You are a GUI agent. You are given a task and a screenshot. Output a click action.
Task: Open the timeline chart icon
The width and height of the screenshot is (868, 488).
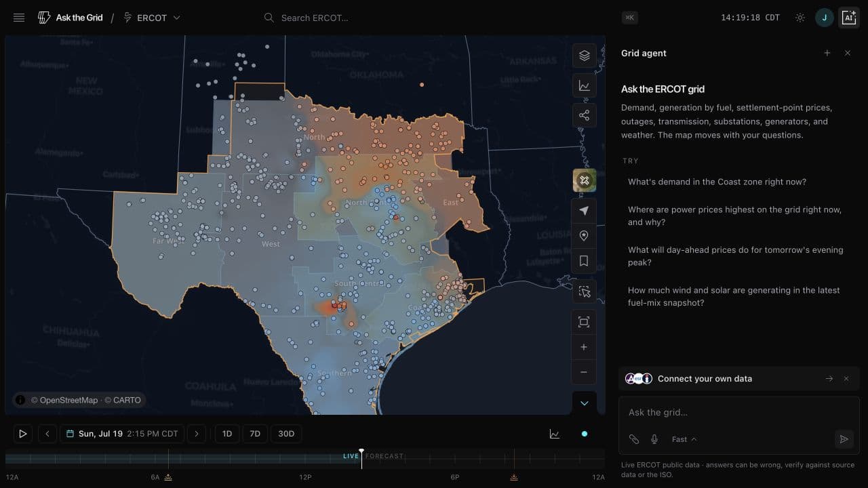[x=555, y=434]
